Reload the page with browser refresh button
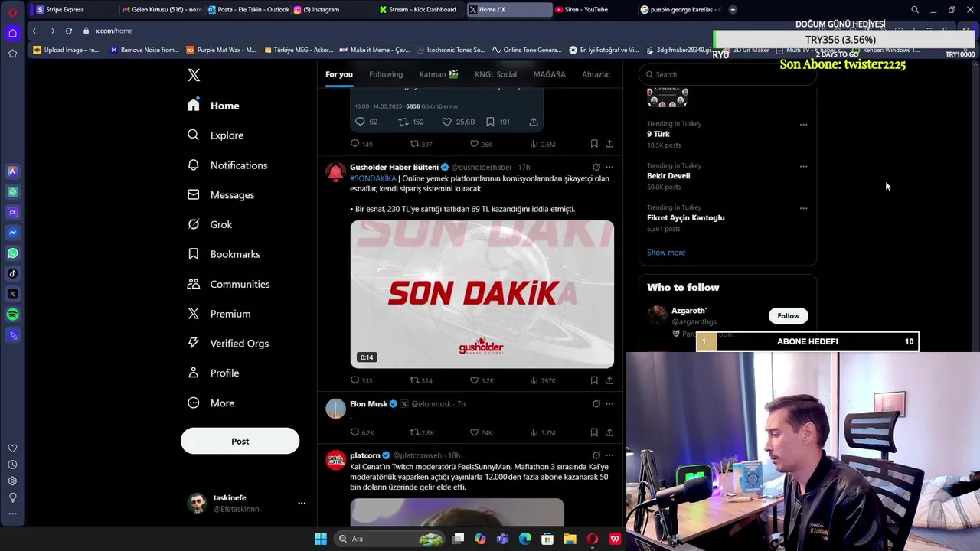The width and height of the screenshot is (980, 551). [x=69, y=31]
